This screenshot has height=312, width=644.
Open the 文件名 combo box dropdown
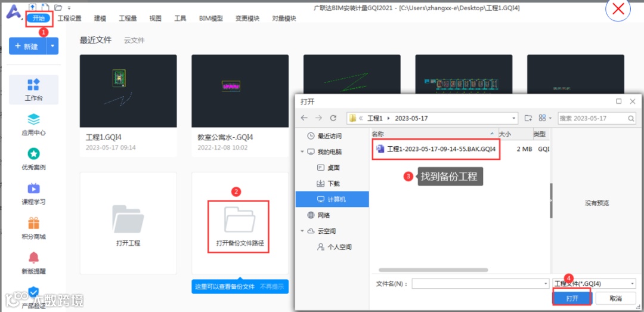546,283
